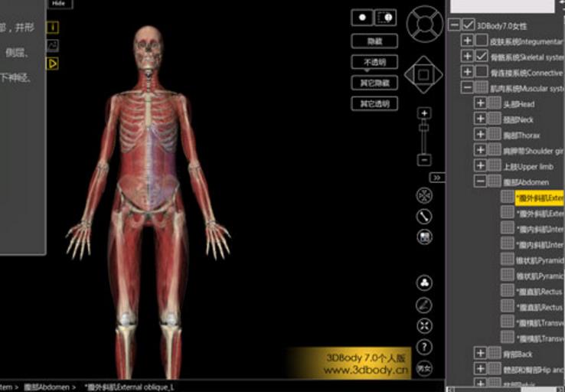The height and width of the screenshot is (392, 565).
Task: Expand the Neck muscle group
Action: [x=480, y=119]
